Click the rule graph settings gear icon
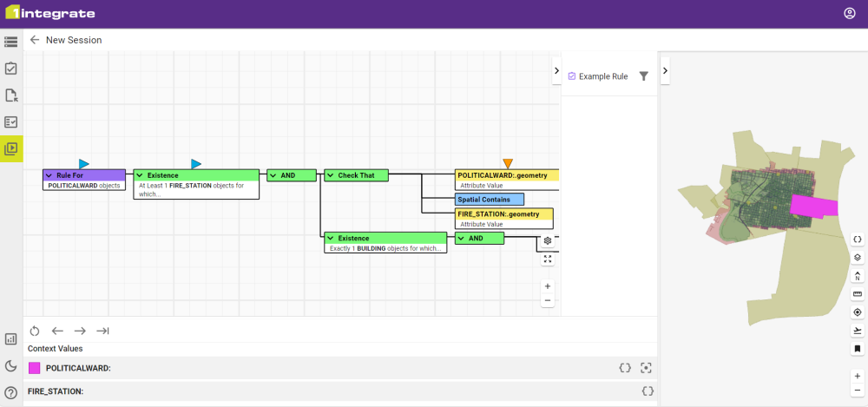The height and width of the screenshot is (407, 868). (x=548, y=240)
